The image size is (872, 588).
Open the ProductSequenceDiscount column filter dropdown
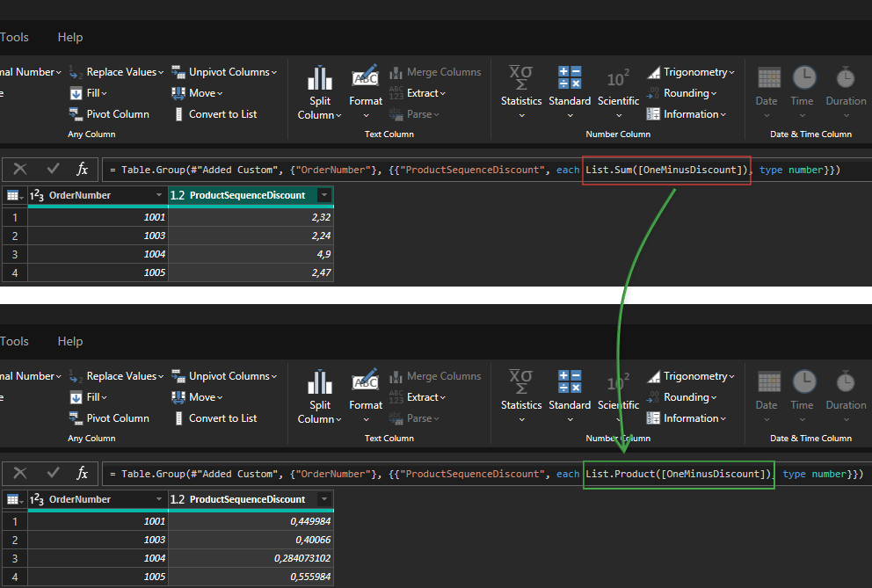pos(324,194)
